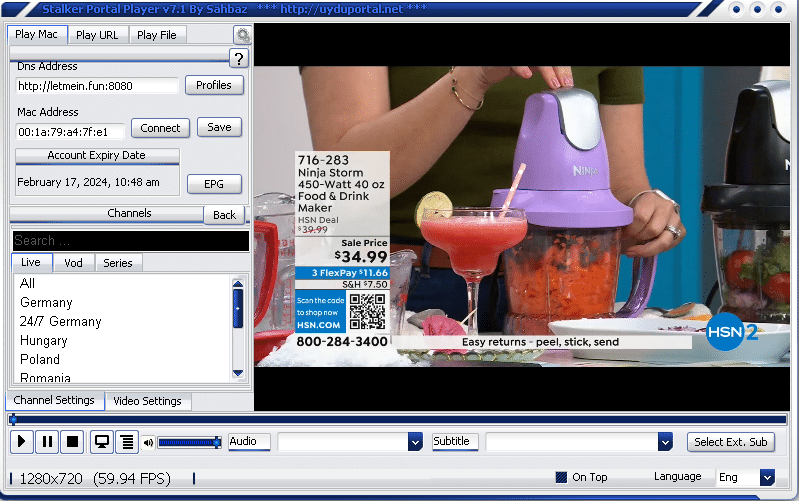Adjust the volume slider
Screen dimensions: 799x501
tap(189, 442)
